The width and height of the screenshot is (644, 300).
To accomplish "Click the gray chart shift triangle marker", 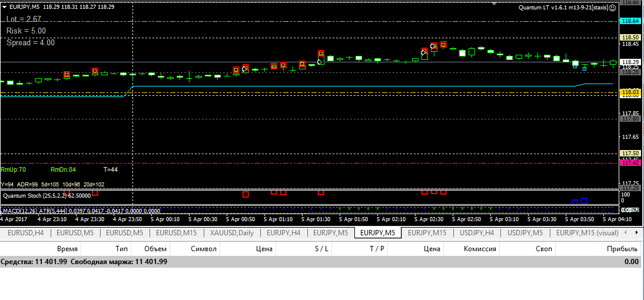I will point(494,4).
